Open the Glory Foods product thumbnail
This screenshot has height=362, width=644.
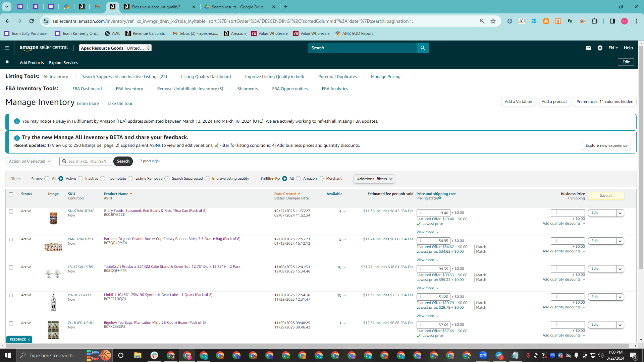pos(53,218)
